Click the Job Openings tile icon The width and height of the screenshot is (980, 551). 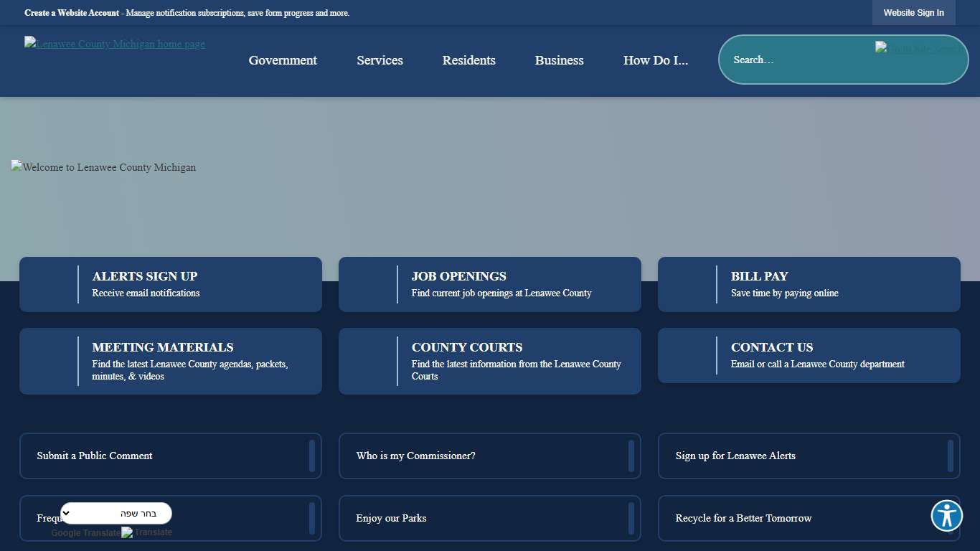(x=368, y=284)
